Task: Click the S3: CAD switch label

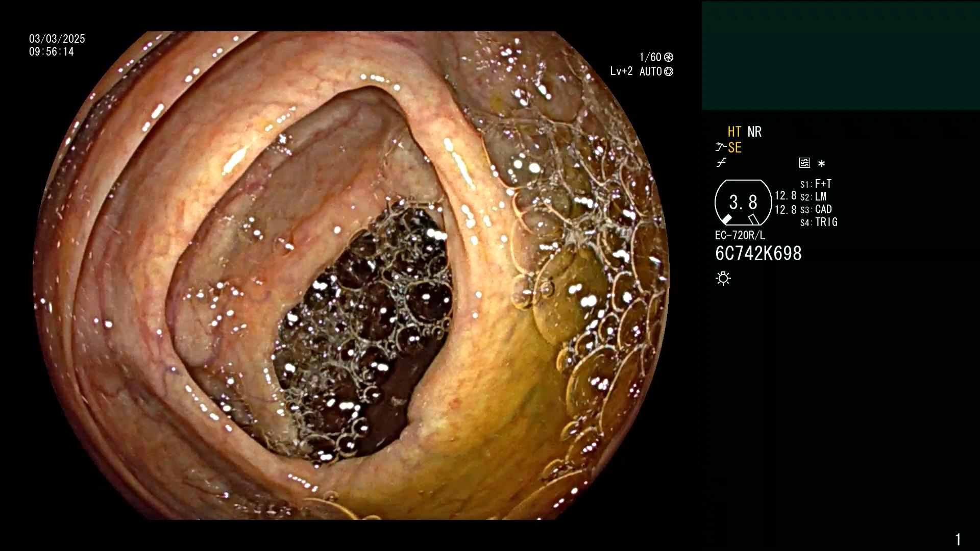Action: tap(816, 209)
